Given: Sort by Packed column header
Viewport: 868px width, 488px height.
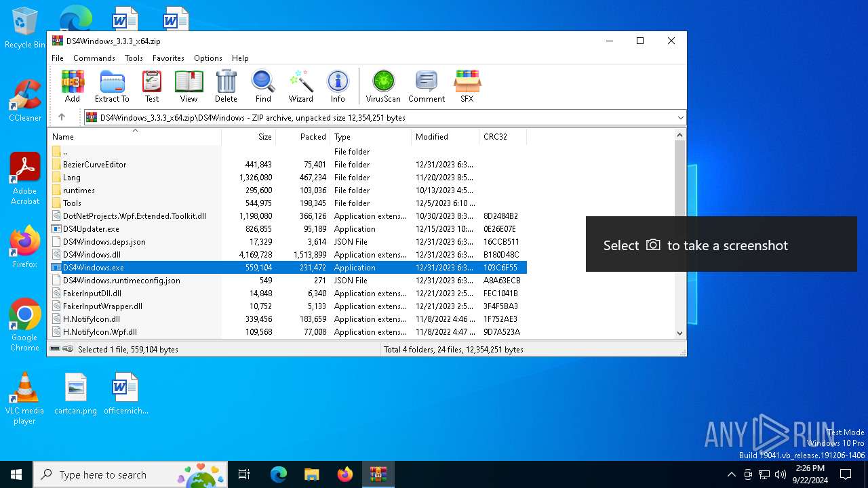Looking at the screenshot, I should click(303, 136).
